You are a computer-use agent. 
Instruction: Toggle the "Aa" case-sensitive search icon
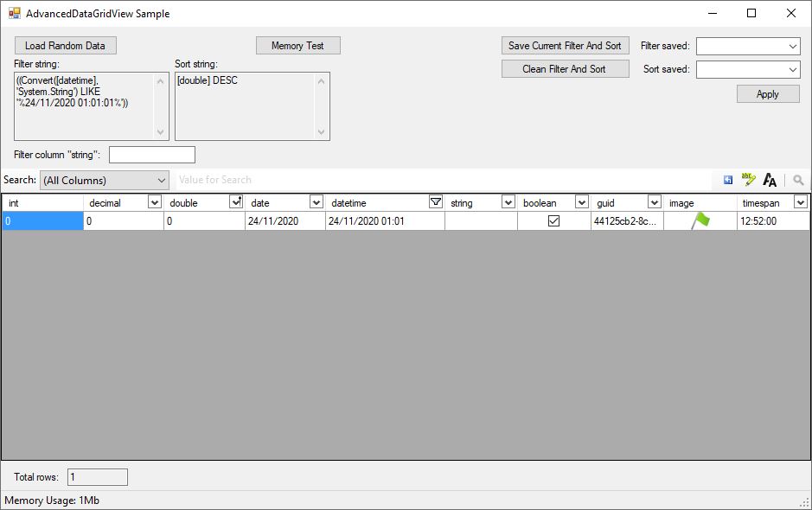[768, 180]
